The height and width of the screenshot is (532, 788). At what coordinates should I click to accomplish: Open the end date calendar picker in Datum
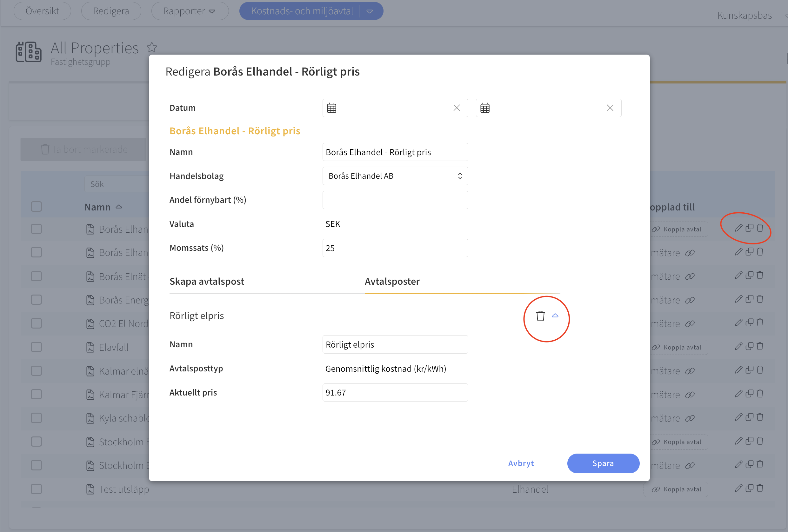[x=485, y=108]
